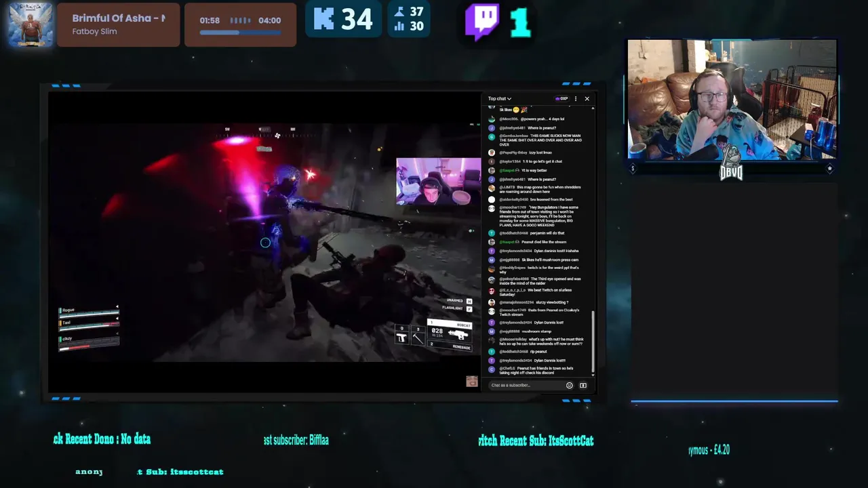The height and width of the screenshot is (488, 868).
Task: Click the toddhatch3468 rip peanut message
Action: point(523,351)
